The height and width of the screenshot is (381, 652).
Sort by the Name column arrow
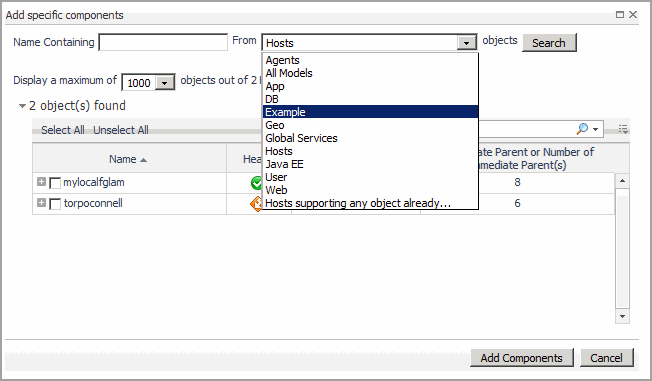143,160
